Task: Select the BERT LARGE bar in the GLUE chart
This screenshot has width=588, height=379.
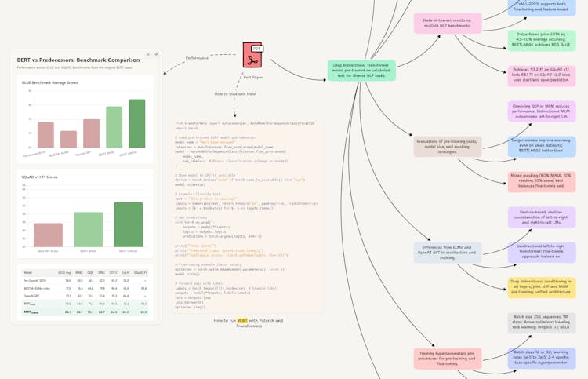Action: pos(136,124)
